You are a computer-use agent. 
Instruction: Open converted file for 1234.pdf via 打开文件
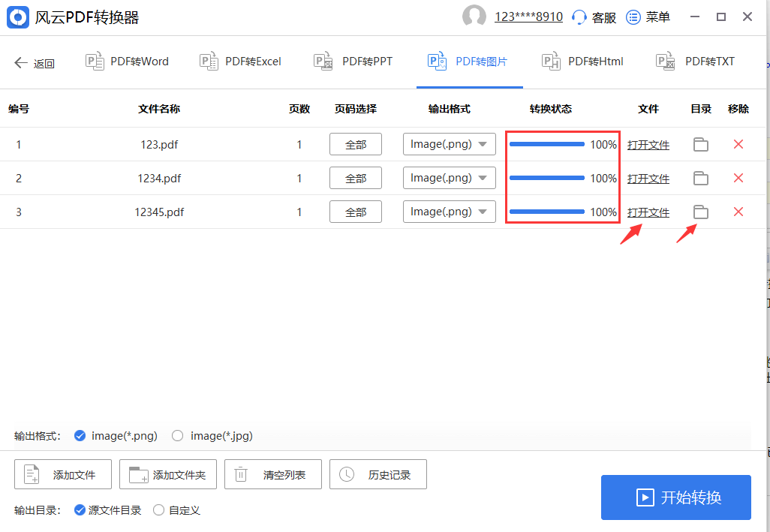pos(648,179)
